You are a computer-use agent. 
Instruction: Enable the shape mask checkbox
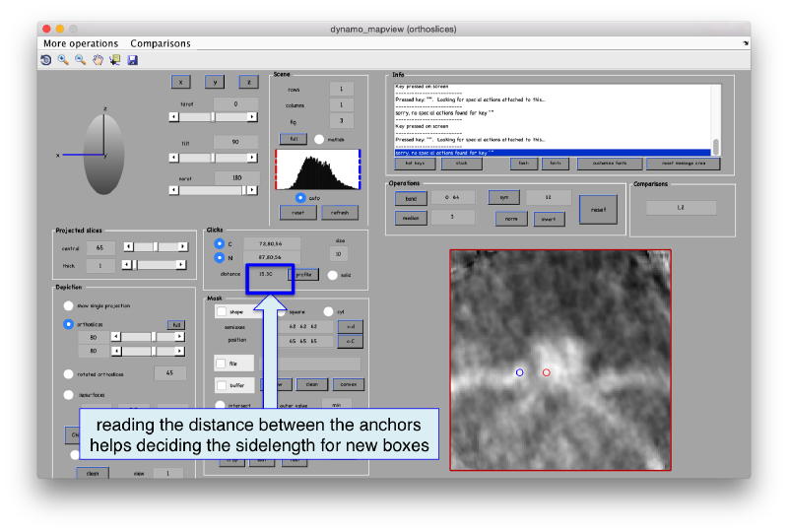222,311
